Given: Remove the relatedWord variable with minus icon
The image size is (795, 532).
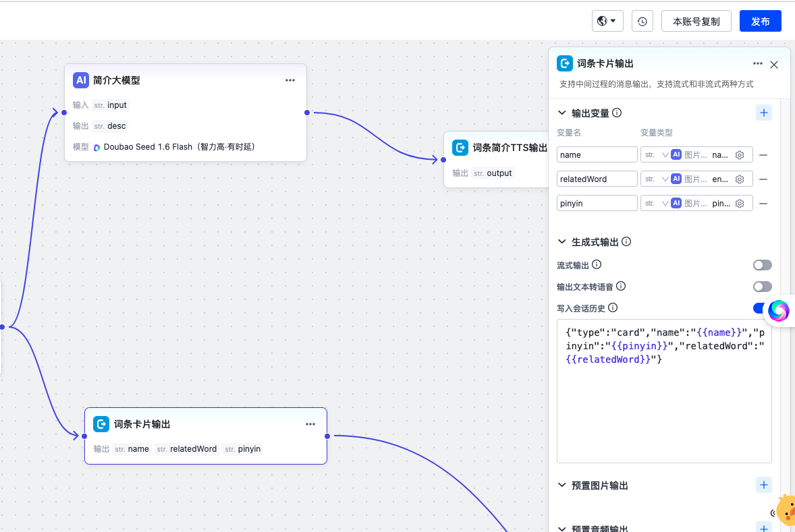Looking at the screenshot, I should tap(763, 179).
